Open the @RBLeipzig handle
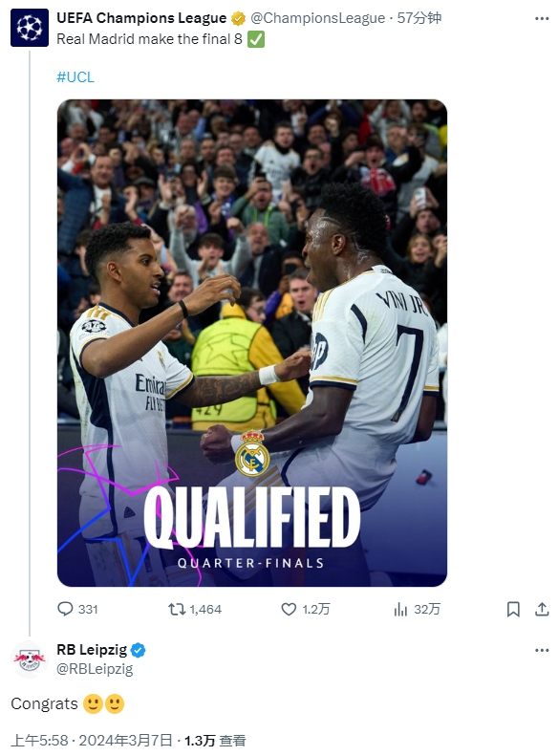This screenshot has height=756, width=558. point(95,669)
